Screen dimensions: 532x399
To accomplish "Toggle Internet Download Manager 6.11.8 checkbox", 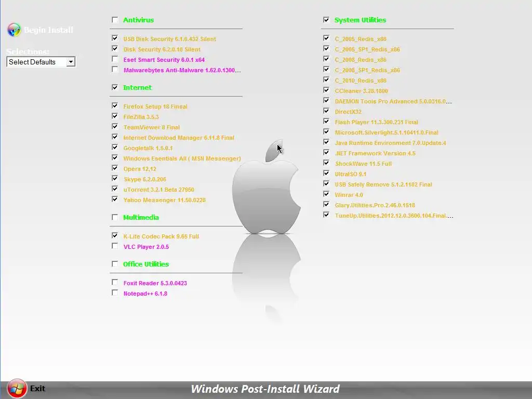I will click(115, 137).
